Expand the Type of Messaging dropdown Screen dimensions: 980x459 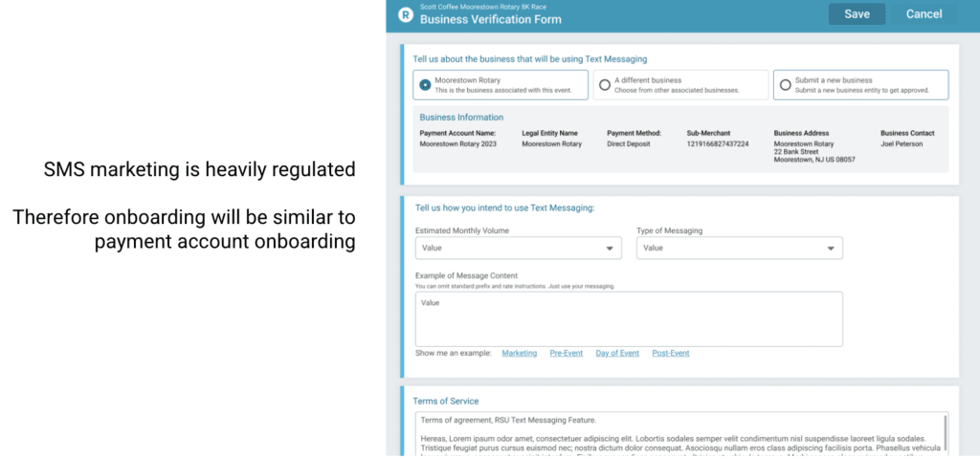point(739,248)
